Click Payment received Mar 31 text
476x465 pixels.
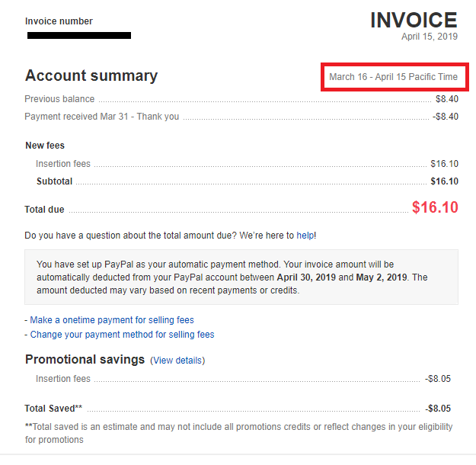point(102,117)
